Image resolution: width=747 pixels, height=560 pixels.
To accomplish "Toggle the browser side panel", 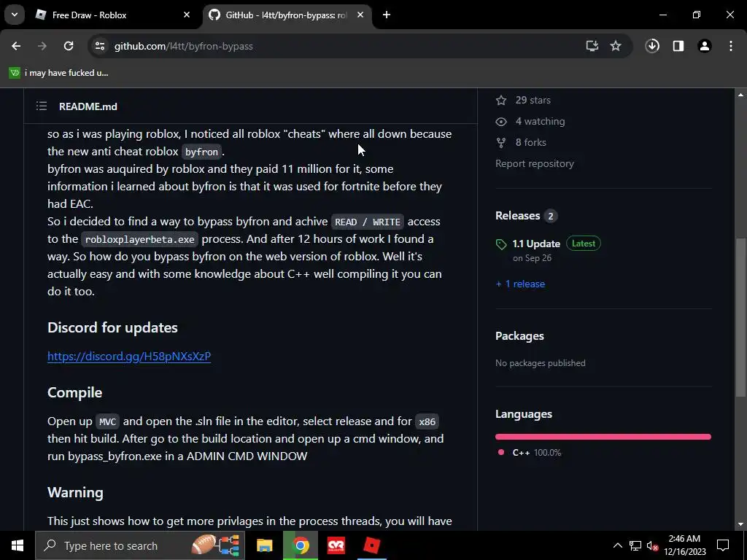I will [x=678, y=46].
